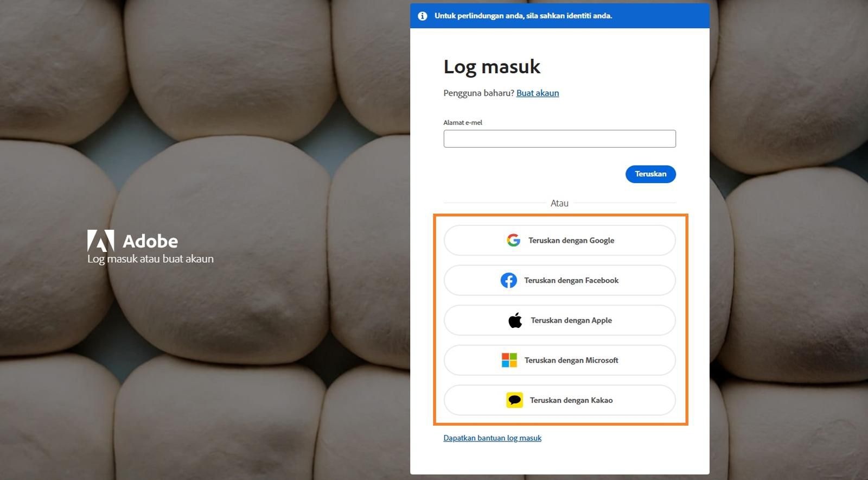Click the Google logo icon

pyautogui.click(x=513, y=240)
